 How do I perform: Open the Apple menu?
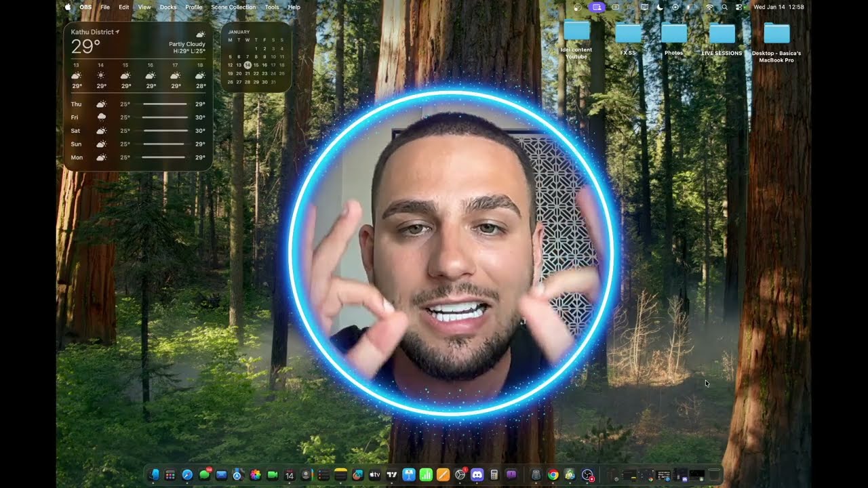pyautogui.click(x=68, y=7)
